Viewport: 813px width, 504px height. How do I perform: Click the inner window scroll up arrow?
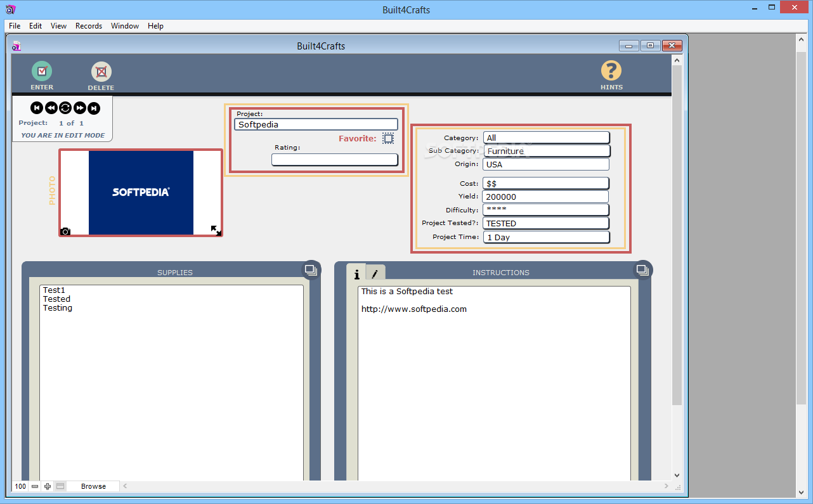[x=677, y=60]
